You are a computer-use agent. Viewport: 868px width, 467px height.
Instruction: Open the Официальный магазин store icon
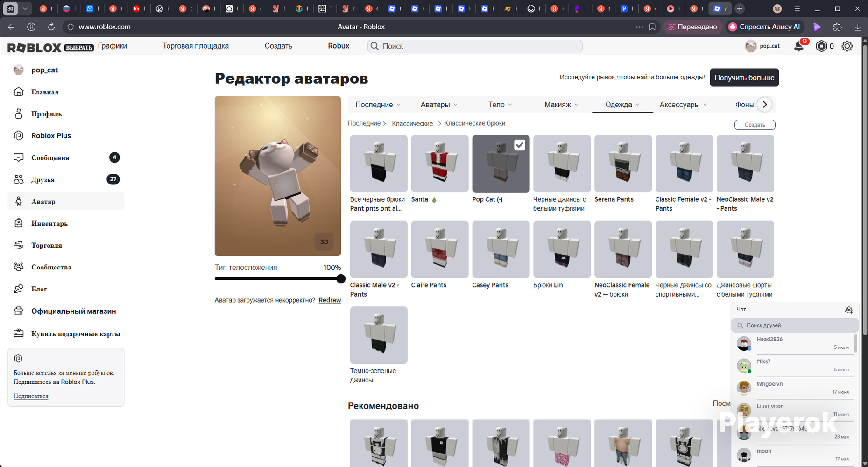[x=19, y=311]
